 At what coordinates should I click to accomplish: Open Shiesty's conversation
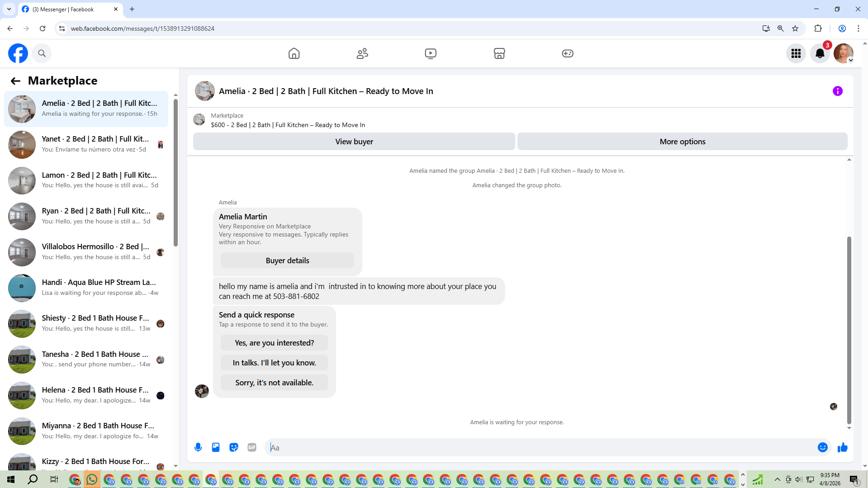click(86, 324)
